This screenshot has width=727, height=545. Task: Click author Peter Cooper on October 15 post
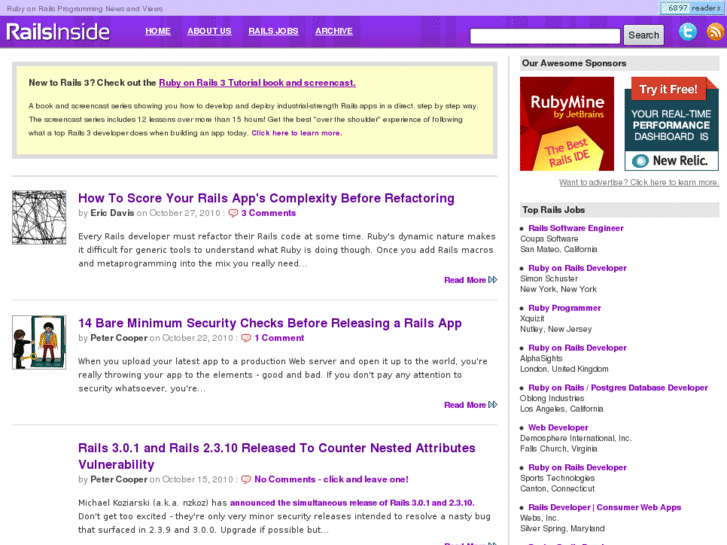click(x=119, y=480)
